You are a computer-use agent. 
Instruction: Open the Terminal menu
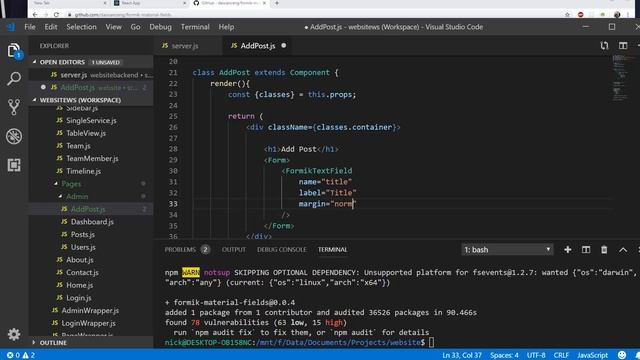(x=195, y=27)
